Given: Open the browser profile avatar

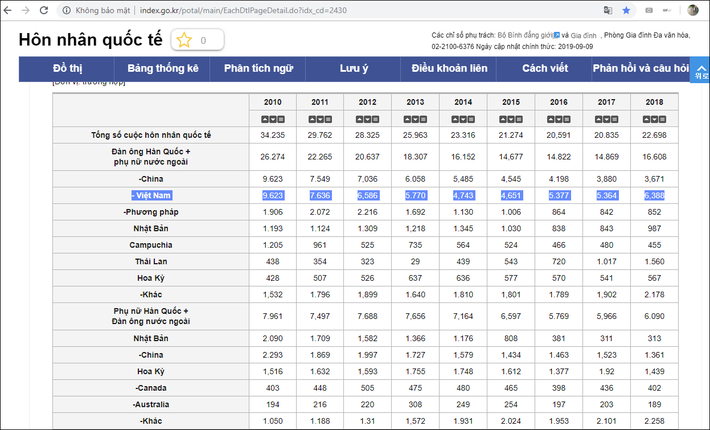Looking at the screenshot, I should [x=692, y=10].
